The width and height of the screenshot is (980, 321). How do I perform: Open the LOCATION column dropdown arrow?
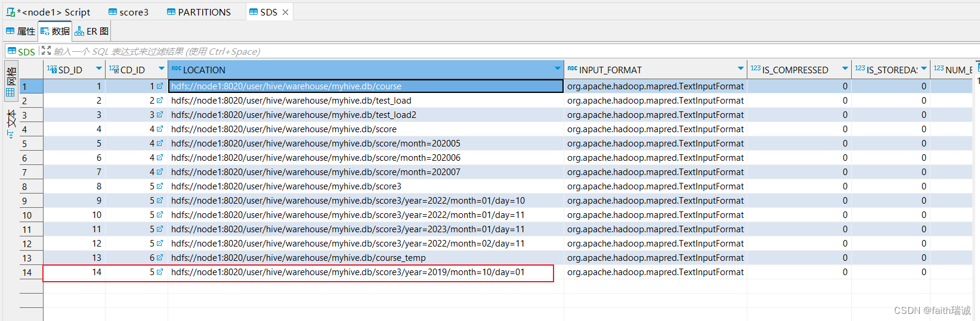pyautogui.click(x=557, y=69)
